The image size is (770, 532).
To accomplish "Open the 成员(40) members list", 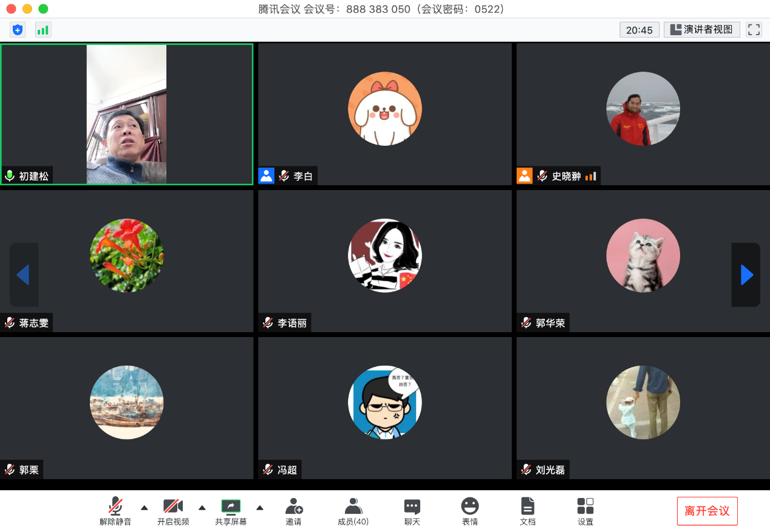I will pyautogui.click(x=353, y=511).
